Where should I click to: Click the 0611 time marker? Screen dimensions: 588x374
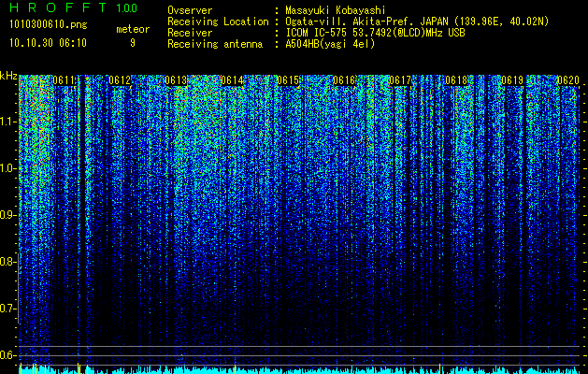click(x=64, y=80)
